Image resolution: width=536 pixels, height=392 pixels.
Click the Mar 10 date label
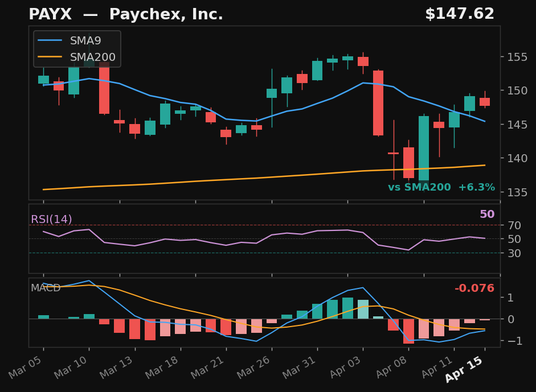71,368
